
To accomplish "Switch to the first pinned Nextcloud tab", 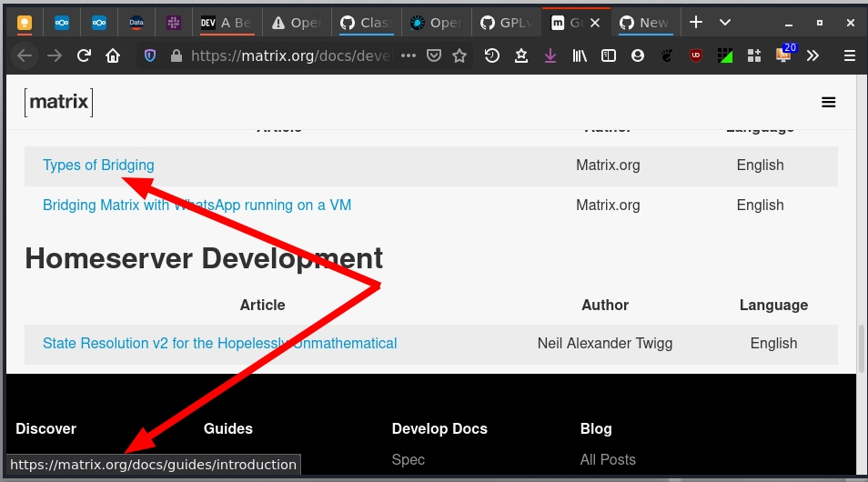I will pyautogui.click(x=62, y=23).
